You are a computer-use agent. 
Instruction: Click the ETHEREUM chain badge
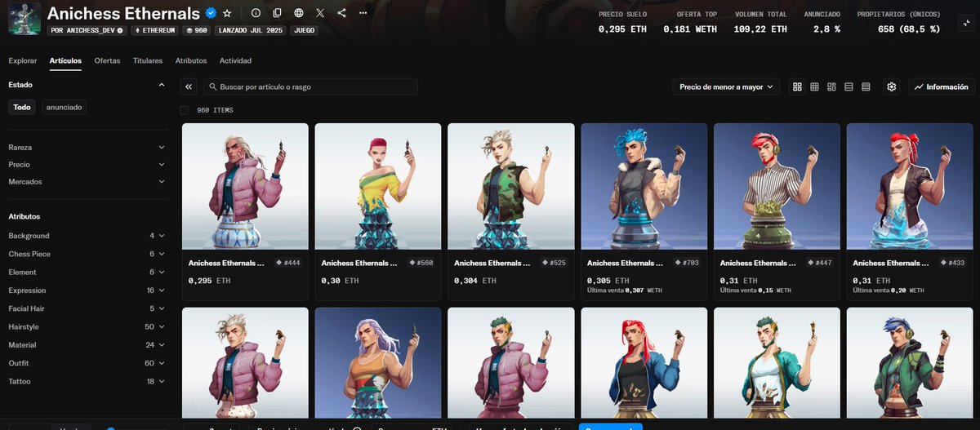point(155,30)
